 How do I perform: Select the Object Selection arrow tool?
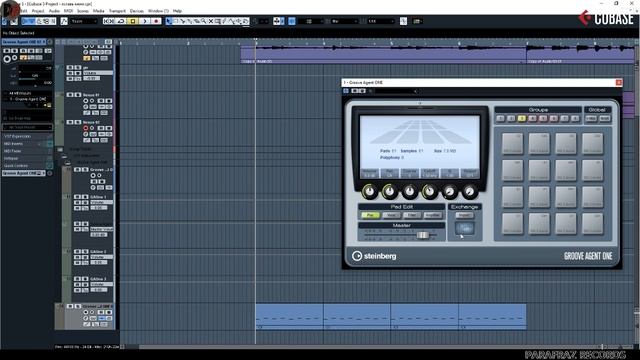(169, 21)
